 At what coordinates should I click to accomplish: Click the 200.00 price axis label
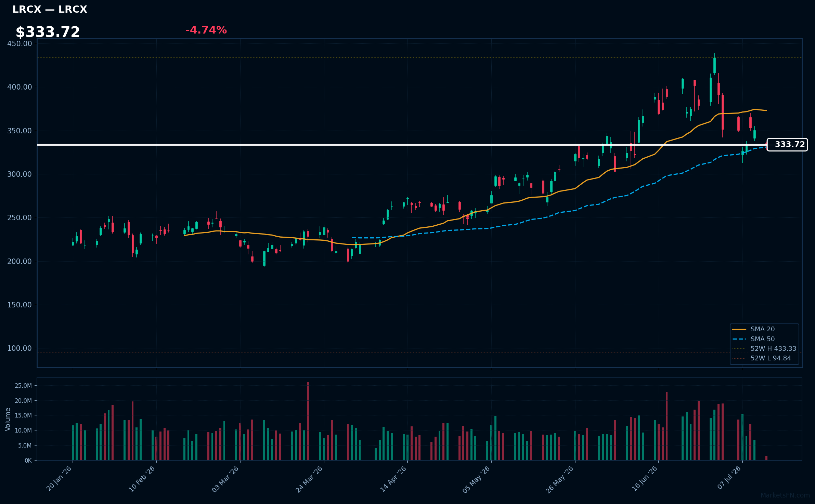(20, 262)
